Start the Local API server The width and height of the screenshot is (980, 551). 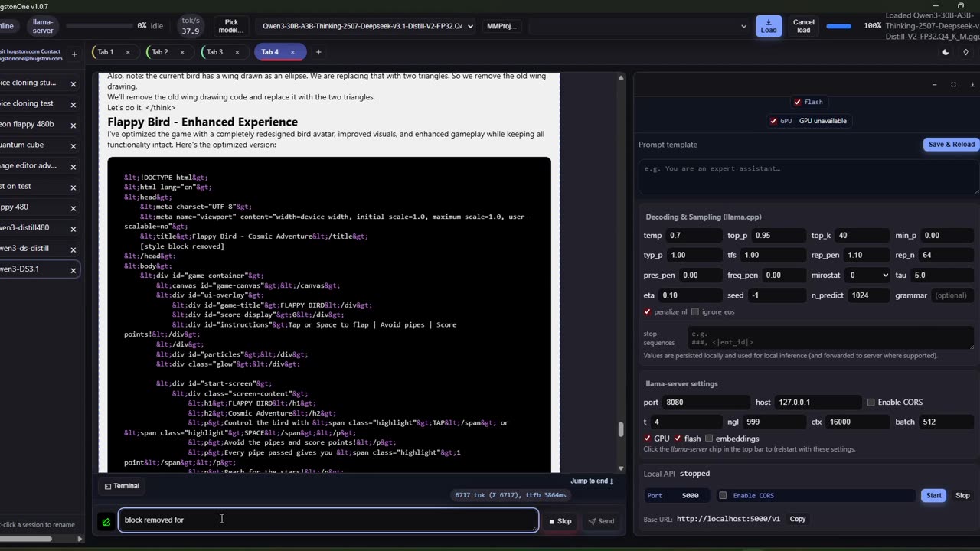[934, 495]
